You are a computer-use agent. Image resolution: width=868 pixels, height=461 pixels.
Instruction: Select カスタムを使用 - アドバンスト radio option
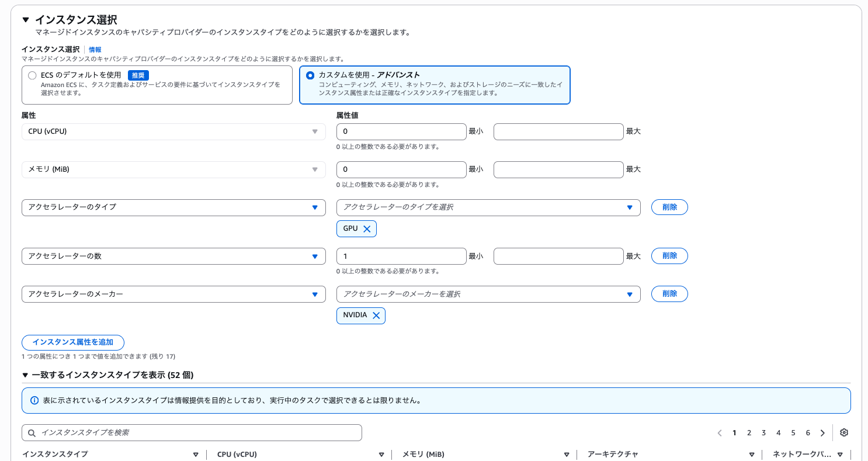click(x=310, y=75)
